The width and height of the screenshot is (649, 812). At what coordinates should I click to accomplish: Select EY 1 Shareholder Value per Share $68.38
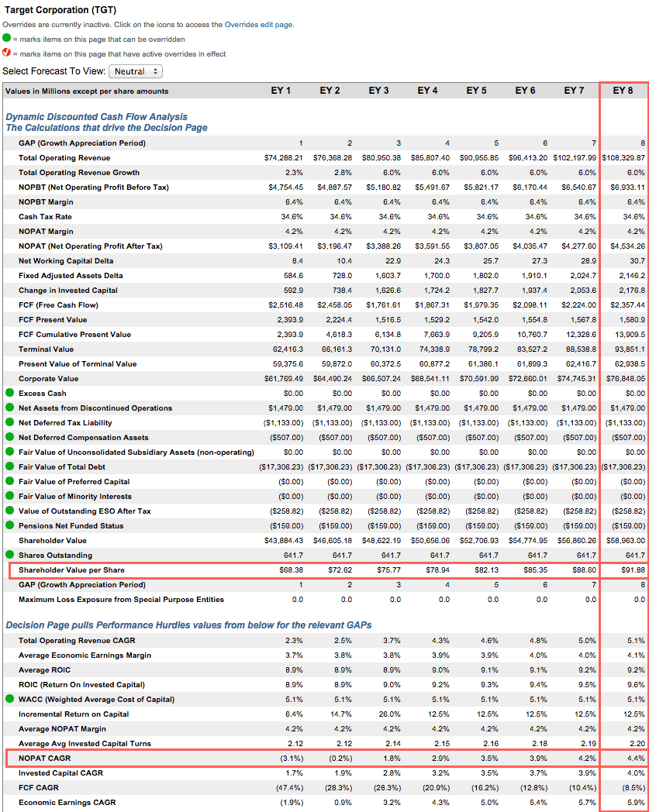pyautogui.click(x=292, y=570)
